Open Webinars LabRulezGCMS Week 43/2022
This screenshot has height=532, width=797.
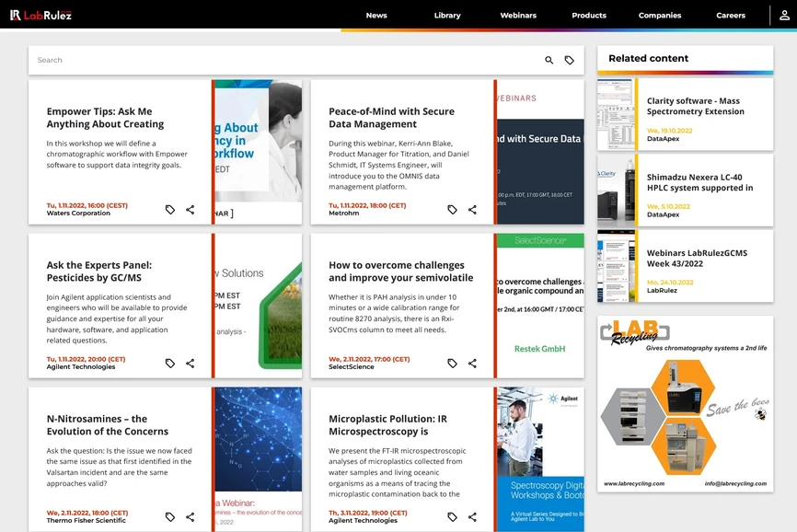point(697,258)
